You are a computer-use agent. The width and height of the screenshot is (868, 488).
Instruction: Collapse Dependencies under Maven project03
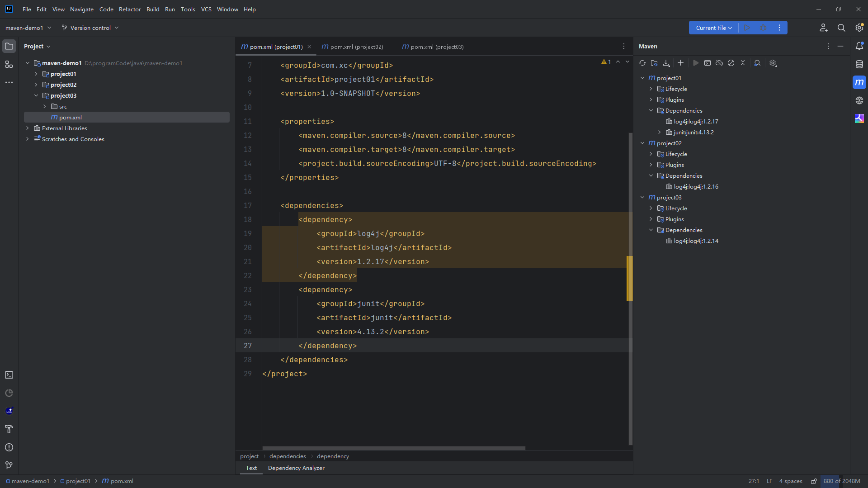point(651,230)
